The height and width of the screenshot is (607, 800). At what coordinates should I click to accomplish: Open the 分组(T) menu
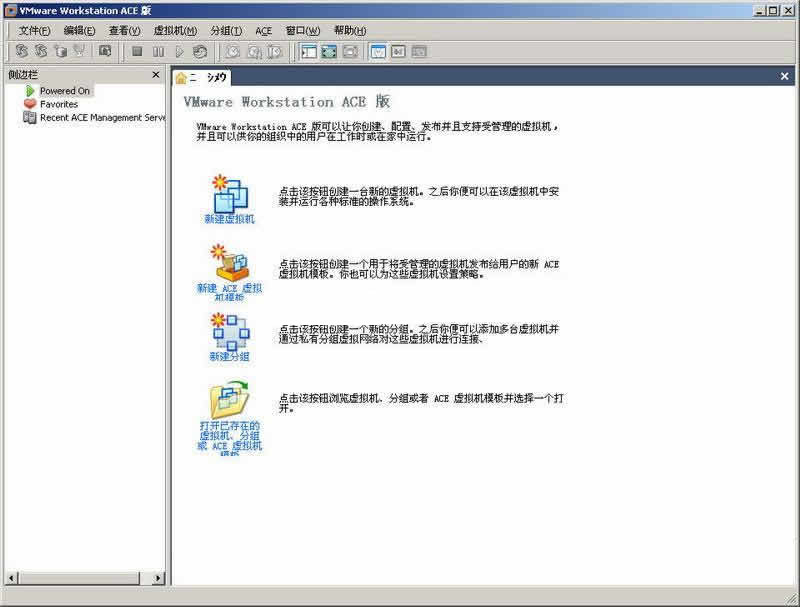coord(226,31)
